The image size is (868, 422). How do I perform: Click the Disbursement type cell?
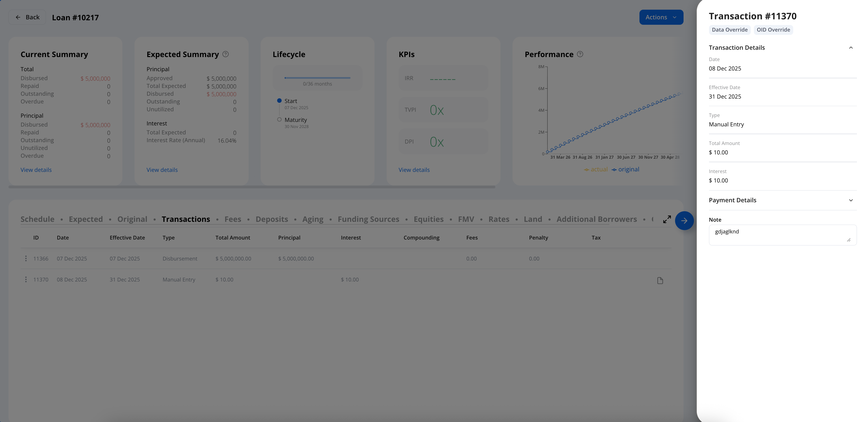(x=180, y=258)
